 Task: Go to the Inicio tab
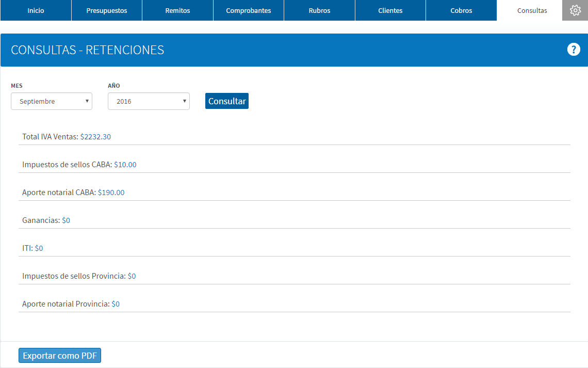36,10
